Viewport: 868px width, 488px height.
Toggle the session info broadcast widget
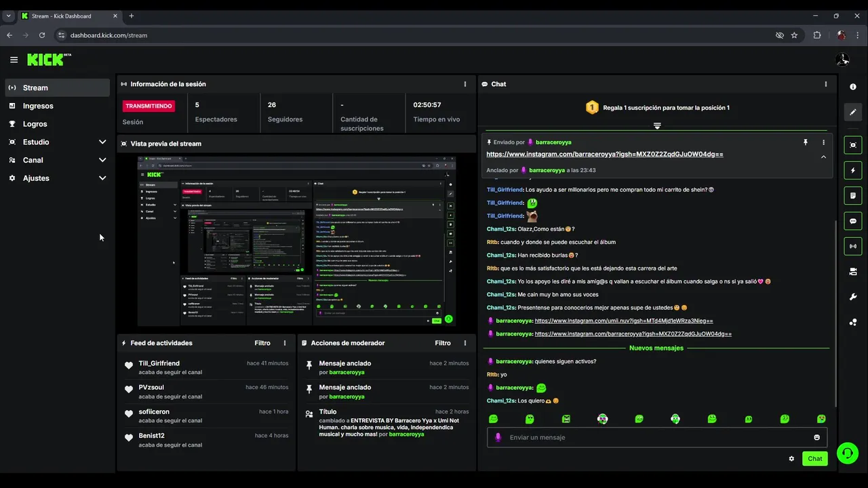tap(853, 246)
